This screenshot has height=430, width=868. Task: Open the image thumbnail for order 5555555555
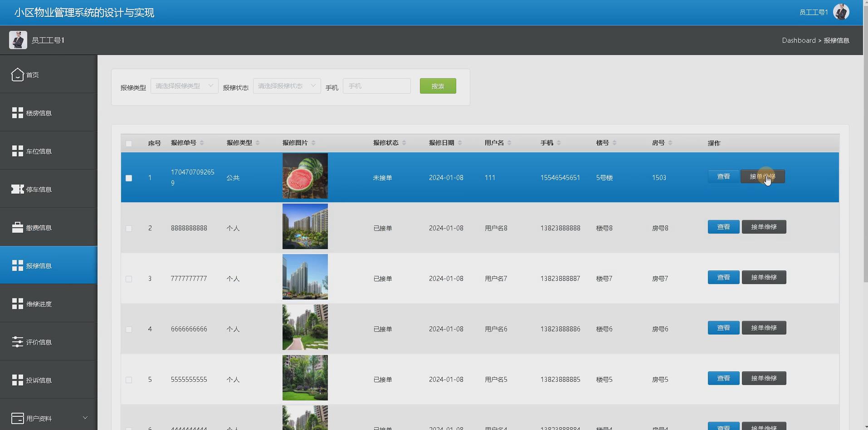(305, 378)
